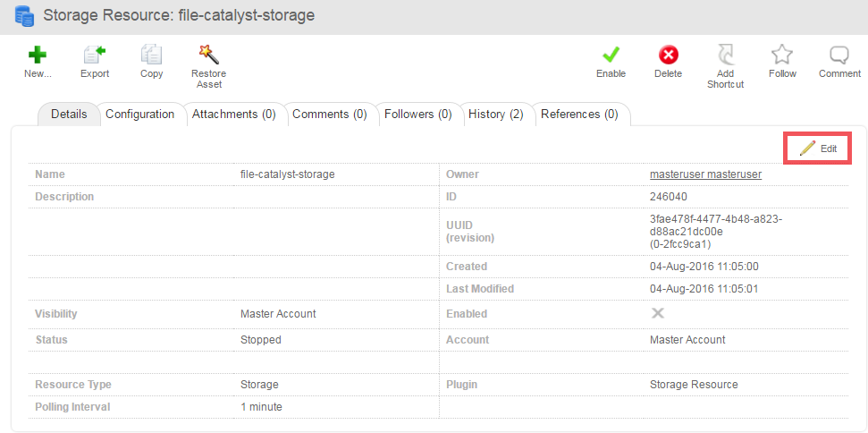Click the Restore Asset wand icon

[208, 55]
